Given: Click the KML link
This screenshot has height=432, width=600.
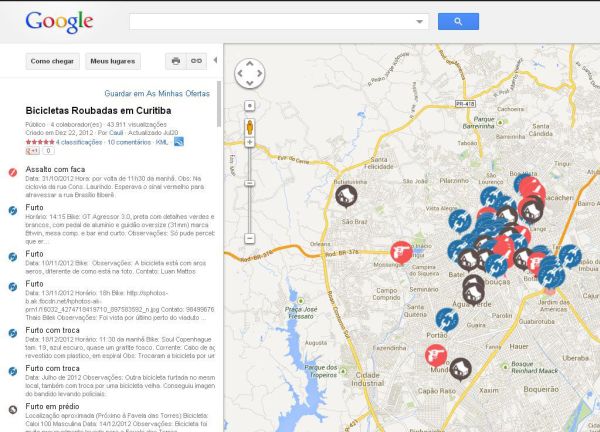Looking at the screenshot, I should pyautogui.click(x=162, y=142).
